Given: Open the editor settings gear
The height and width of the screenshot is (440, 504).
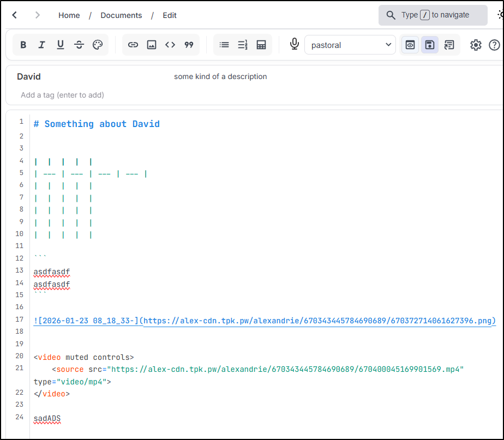Looking at the screenshot, I should click(476, 45).
